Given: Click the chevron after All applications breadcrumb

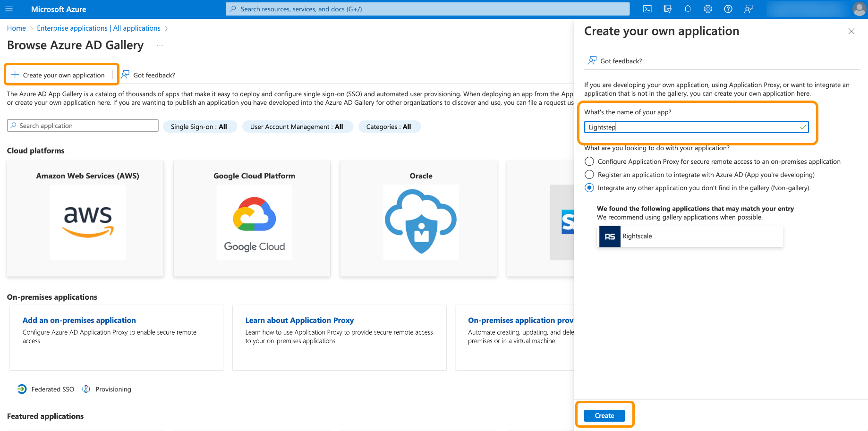Looking at the screenshot, I should 166,28.
